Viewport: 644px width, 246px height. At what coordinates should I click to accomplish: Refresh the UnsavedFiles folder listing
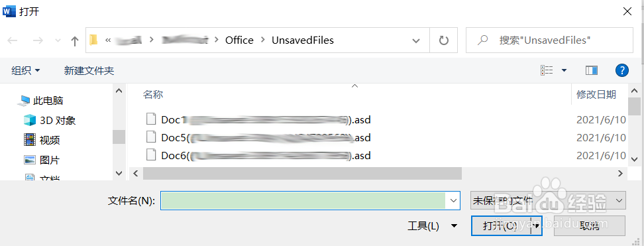pos(443,40)
